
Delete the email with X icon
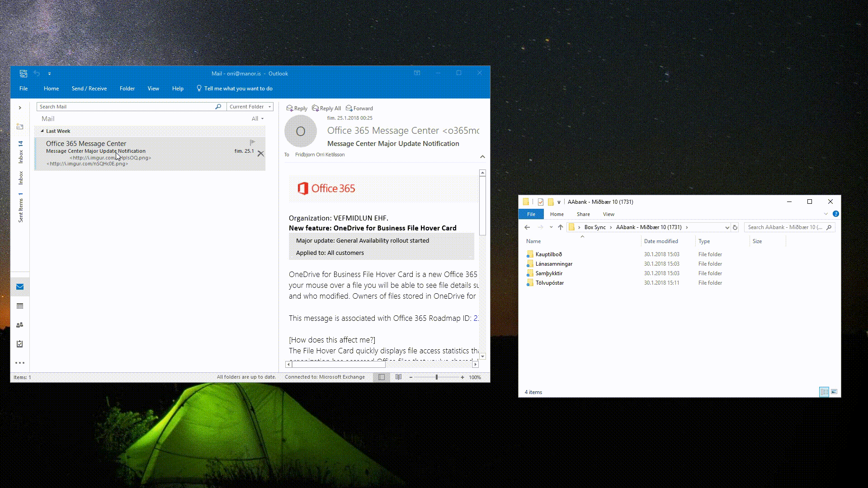261,154
